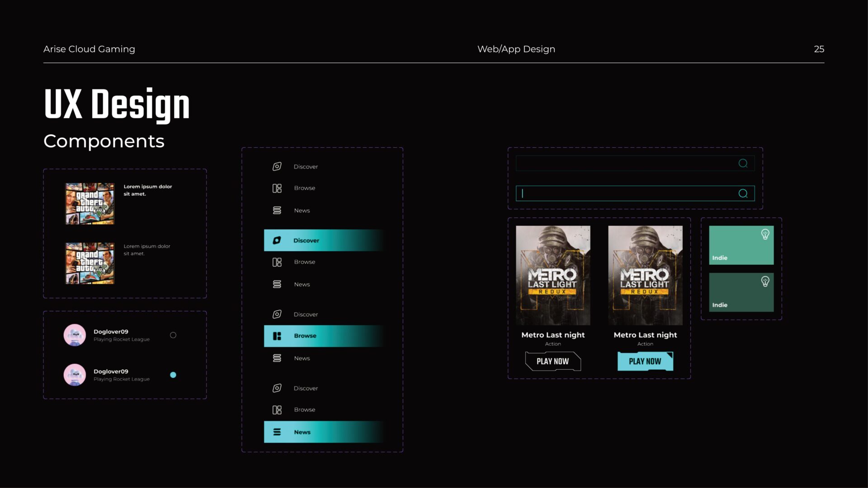Click the Browse icon above highlighted News
Image resolution: width=868 pixels, height=488 pixels.
277,410
